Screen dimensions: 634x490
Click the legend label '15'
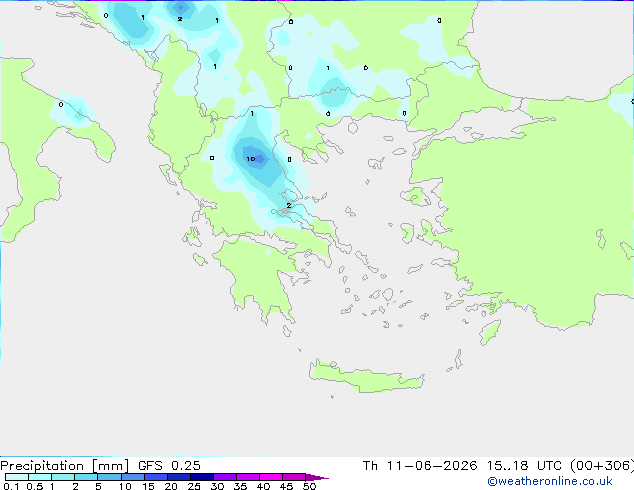[148, 486]
